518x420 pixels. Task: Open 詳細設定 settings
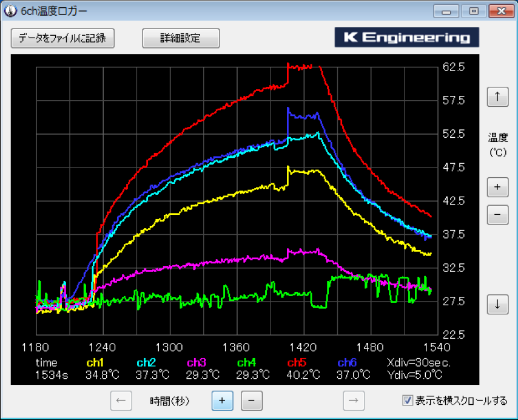coord(181,38)
